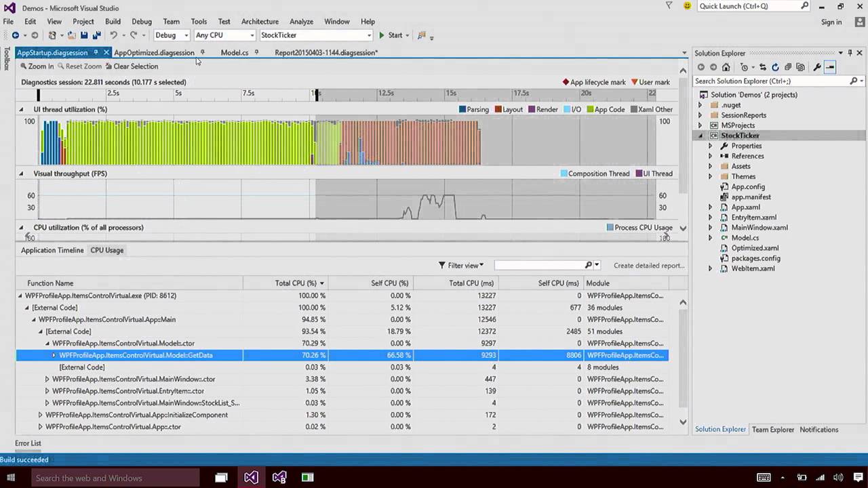Screen dimensions: 868x488
Task: Switch to Report20150403-1144.diagsession tab
Action: coord(326,52)
